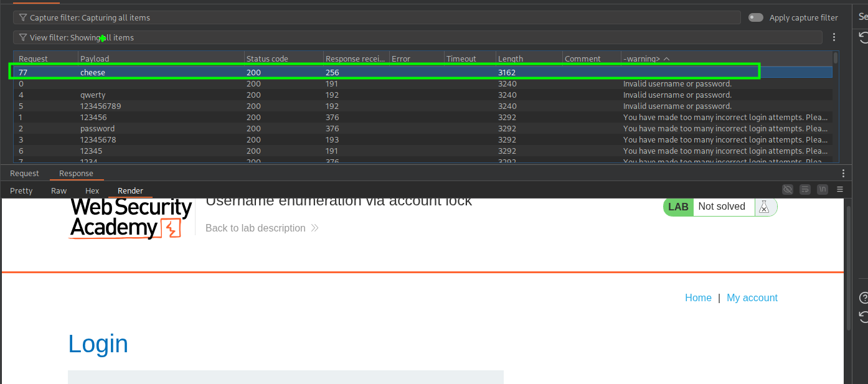Open the response viewer hamburger menu
The width and height of the screenshot is (868, 384).
point(840,190)
